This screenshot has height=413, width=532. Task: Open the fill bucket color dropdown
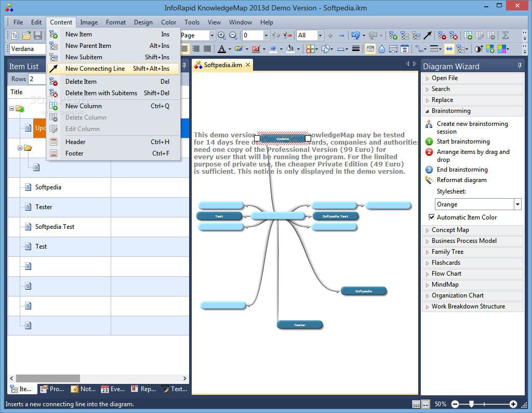pos(298,49)
